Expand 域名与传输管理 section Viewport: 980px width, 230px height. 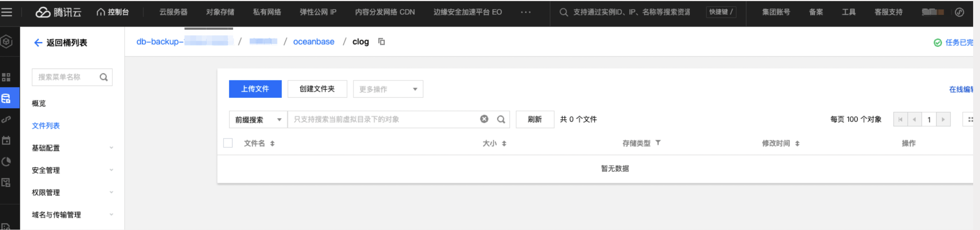point(72,215)
